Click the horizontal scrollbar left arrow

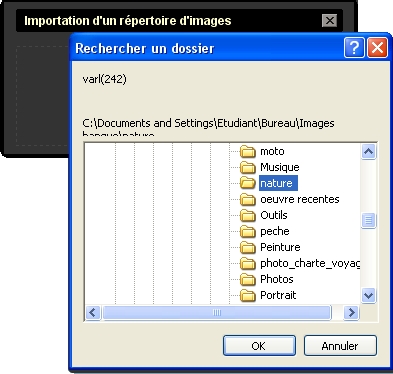point(93,313)
